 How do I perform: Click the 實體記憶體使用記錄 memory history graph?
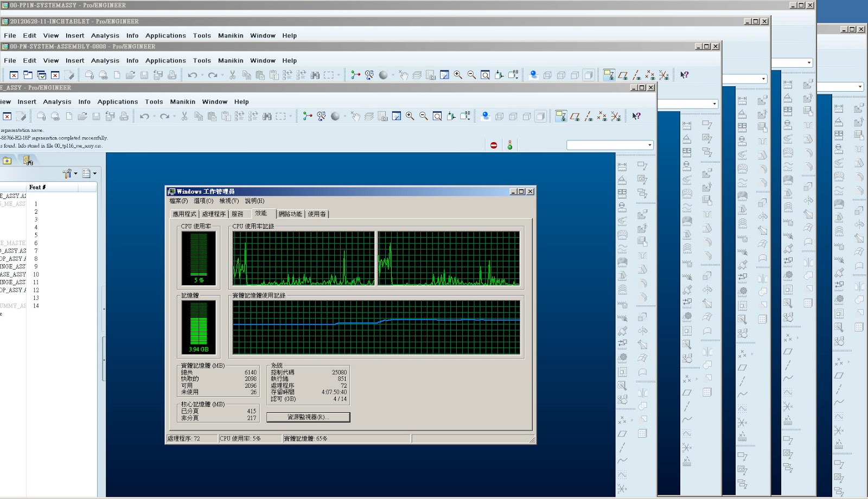point(376,328)
